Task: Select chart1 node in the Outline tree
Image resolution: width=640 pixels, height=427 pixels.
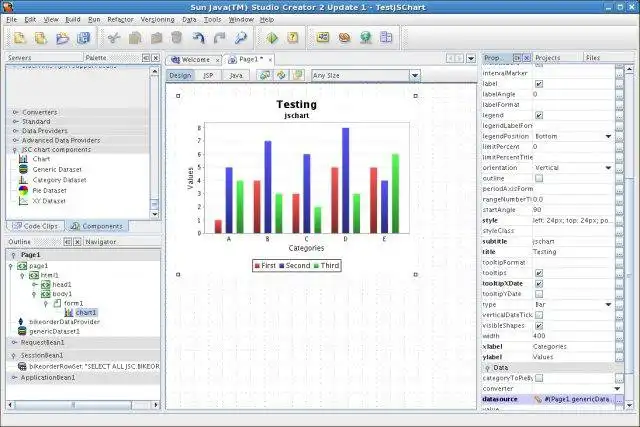Action: click(x=86, y=313)
